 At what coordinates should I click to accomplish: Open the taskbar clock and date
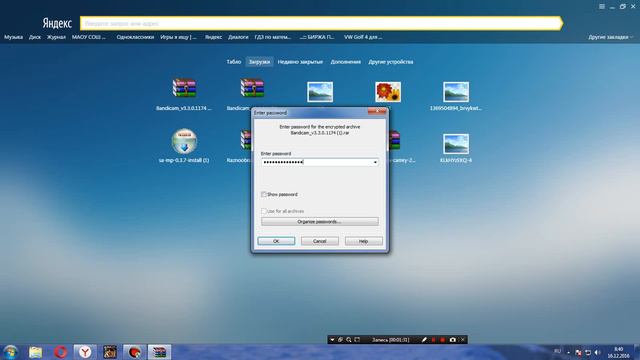[x=619, y=353]
